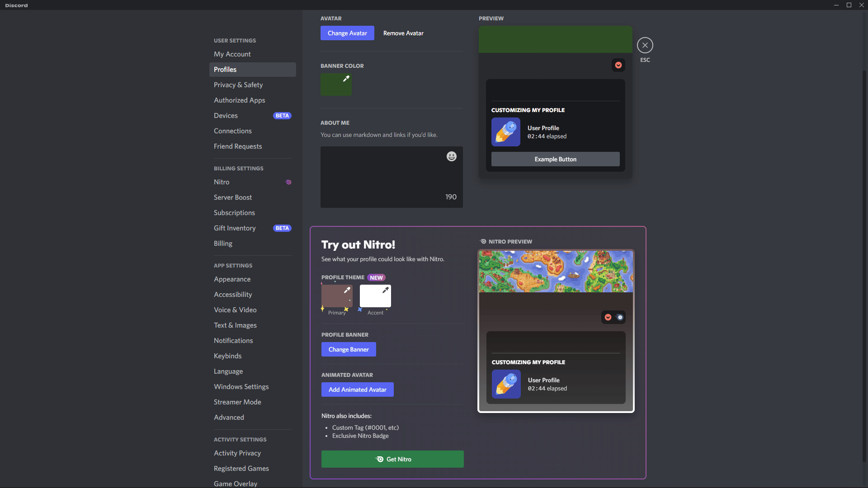
Task: Open Server Boost settings
Action: pyautogui.click(x=252, y=197)
